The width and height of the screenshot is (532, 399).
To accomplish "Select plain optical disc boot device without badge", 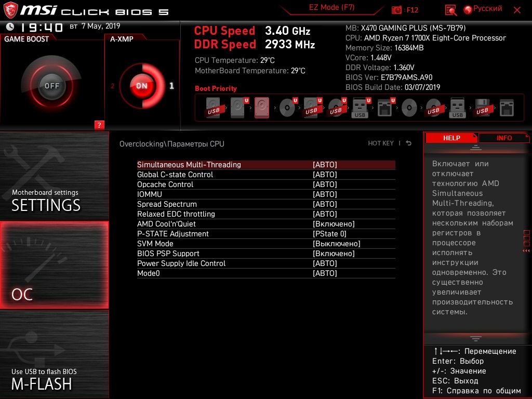I will tap(409, 108).
